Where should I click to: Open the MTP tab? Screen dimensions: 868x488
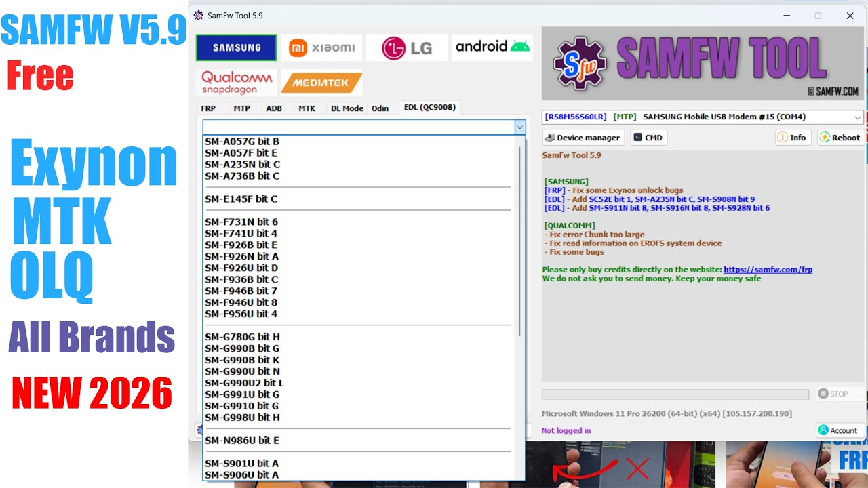241,108
